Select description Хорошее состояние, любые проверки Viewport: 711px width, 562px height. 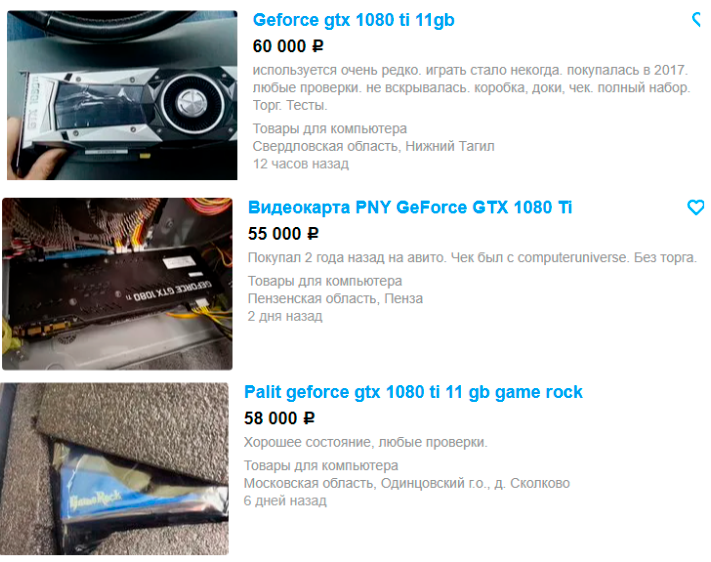[365, 442]
